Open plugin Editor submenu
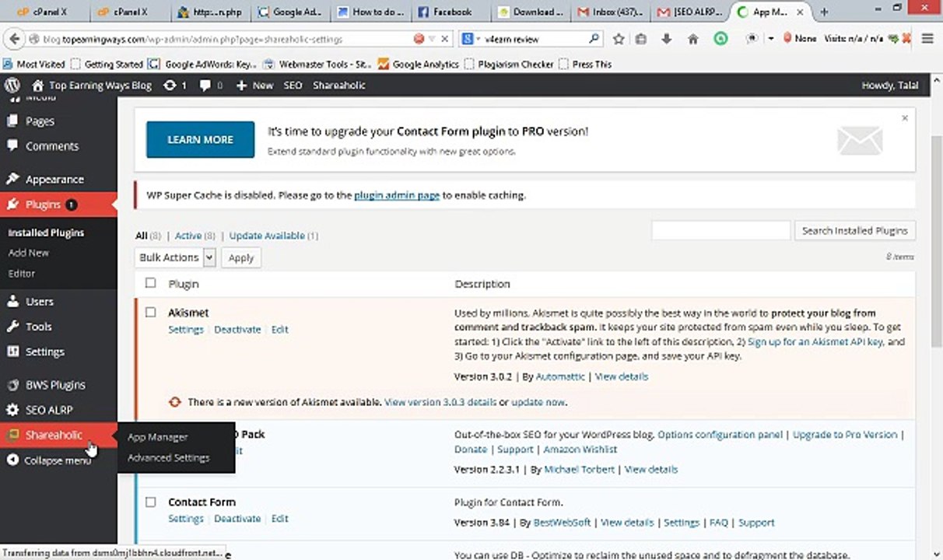This screenshot has height=560, width=943. pos(22,273)
